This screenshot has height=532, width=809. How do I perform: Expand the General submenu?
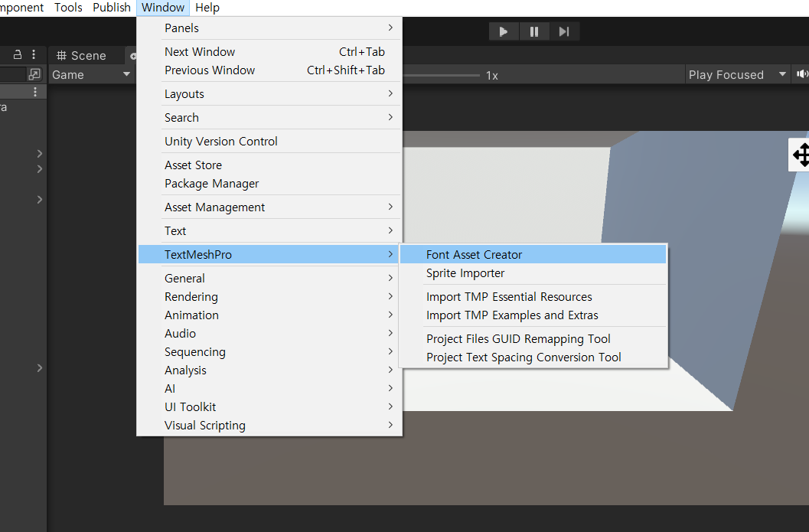[x=269, y=278]
